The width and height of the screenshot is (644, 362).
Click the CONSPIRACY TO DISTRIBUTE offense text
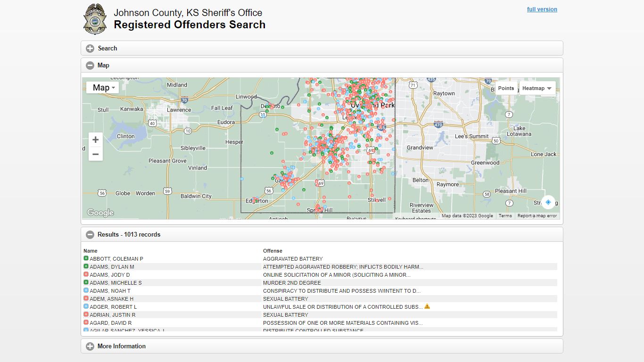(x=342, y=291)
